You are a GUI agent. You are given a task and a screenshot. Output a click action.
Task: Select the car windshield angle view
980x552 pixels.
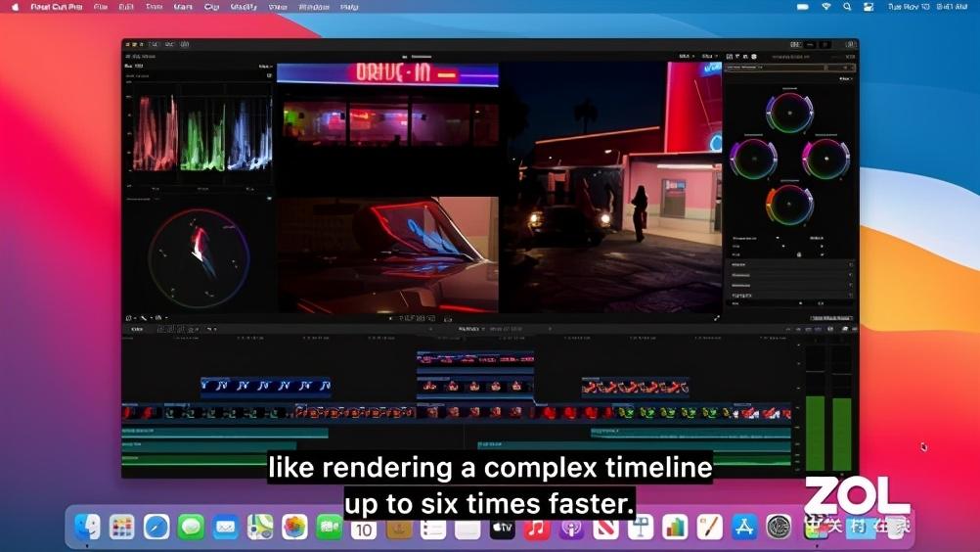coord(387,255)
